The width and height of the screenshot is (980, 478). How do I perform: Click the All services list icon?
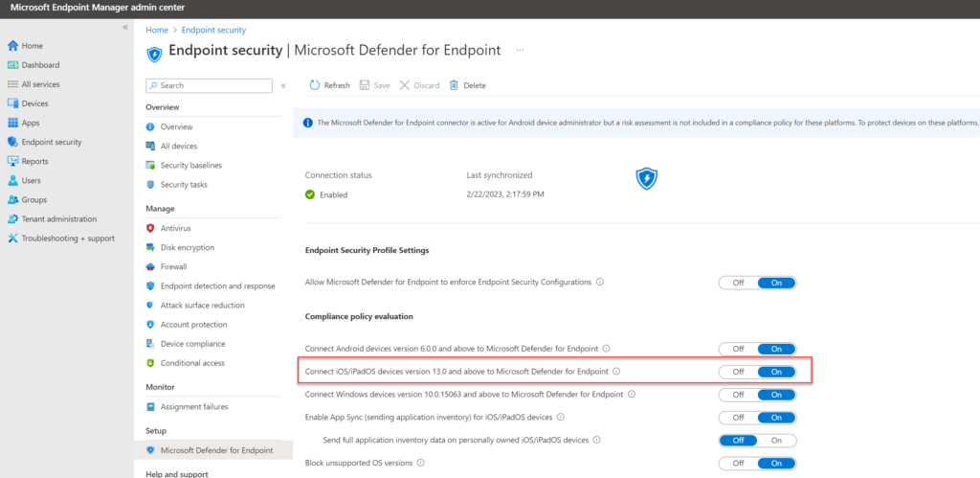(12, 84)
